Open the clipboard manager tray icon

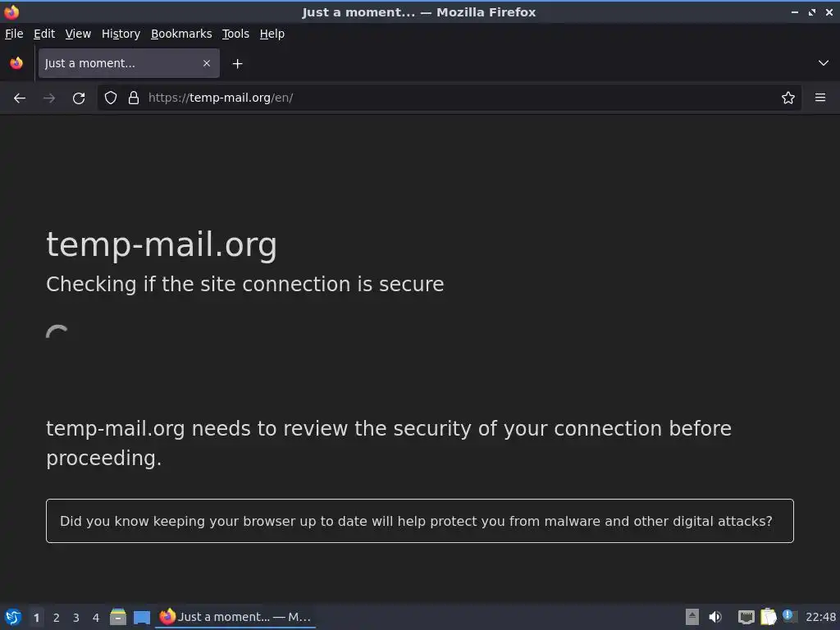[x=768, y=617]
